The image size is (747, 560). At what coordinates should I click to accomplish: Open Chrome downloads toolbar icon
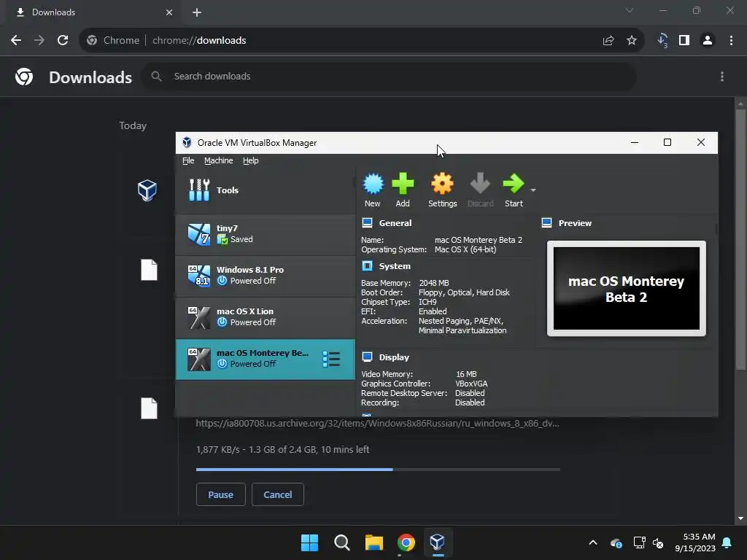coord(662,41)
